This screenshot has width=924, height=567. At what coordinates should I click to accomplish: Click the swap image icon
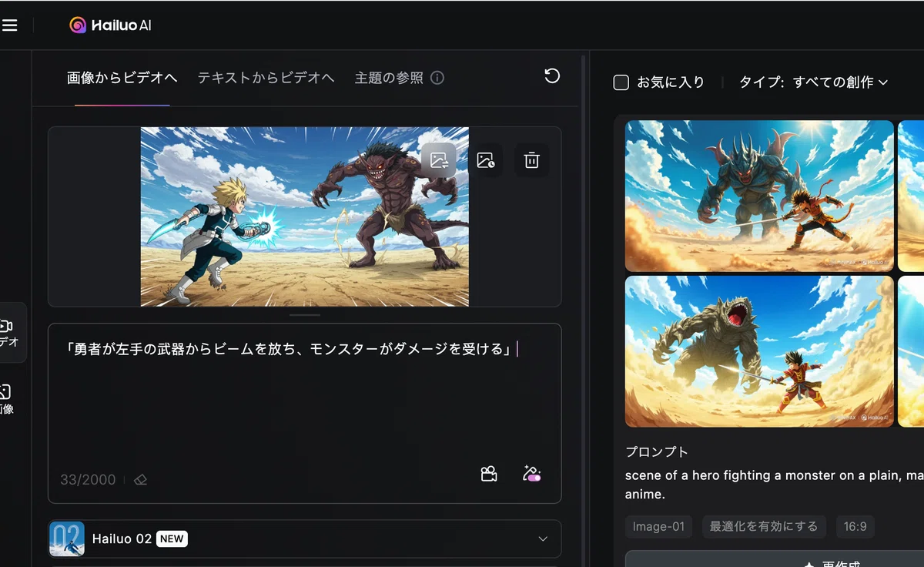[x=439, y=160]
